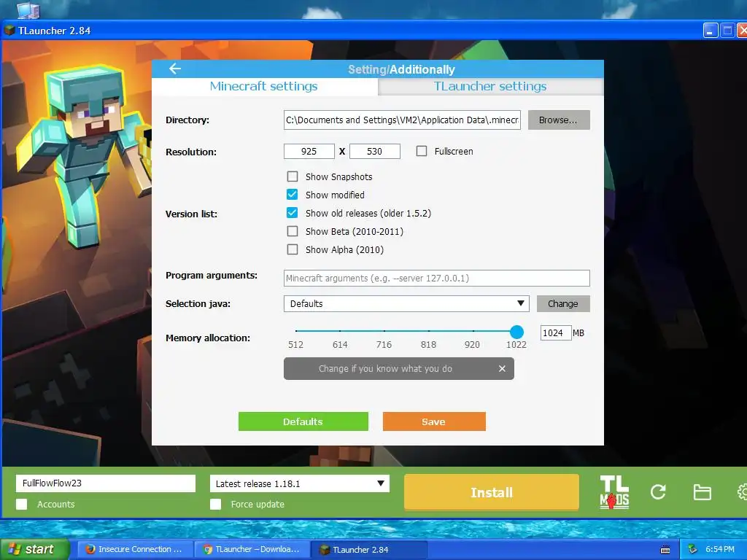Image resolution: width=747 pixels, height=560 pixels.
Task: Click the Browse... button
Action: pyautogui.click(x=559, y=120)
